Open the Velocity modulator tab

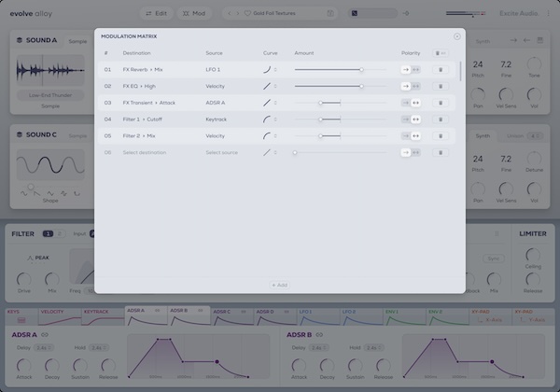[x=60, y=316]
